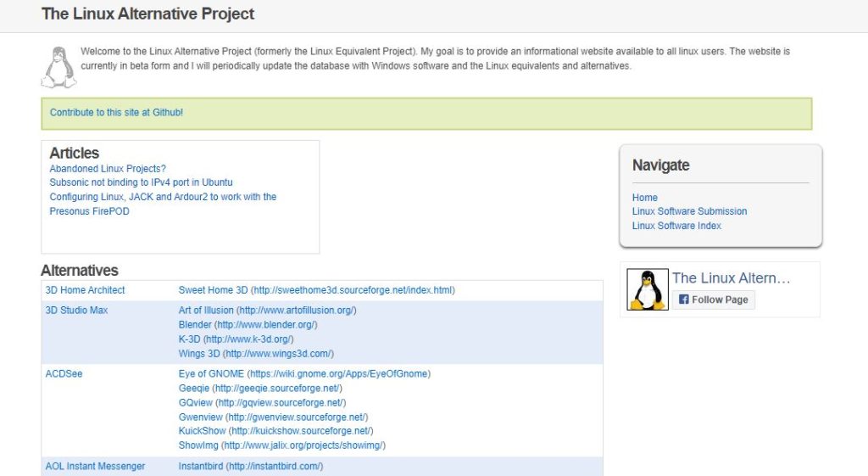
Task: Open the Sweet Home 3D link
Action: (316, 290)
